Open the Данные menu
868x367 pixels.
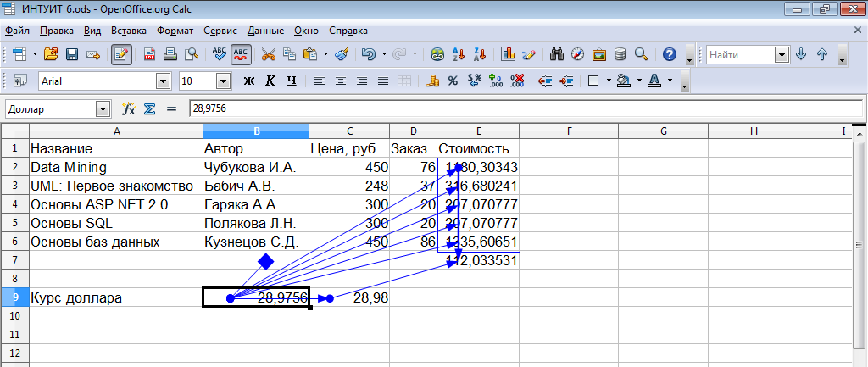(x=265, y=31)
